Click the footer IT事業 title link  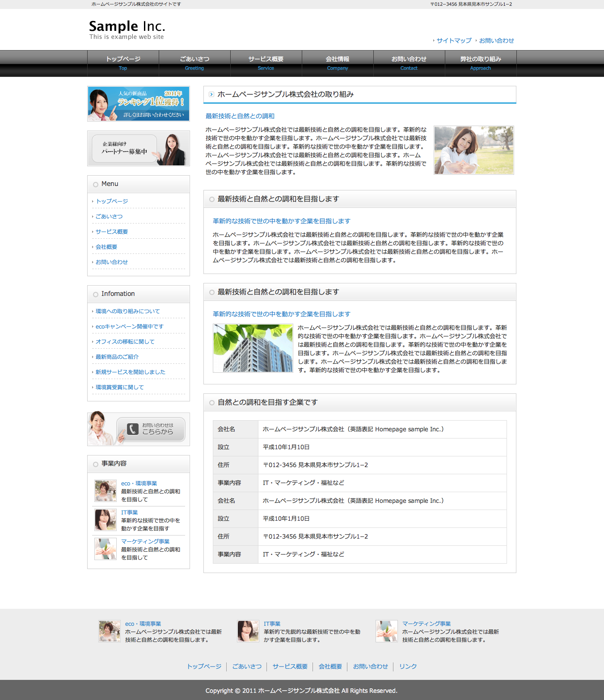272,624
